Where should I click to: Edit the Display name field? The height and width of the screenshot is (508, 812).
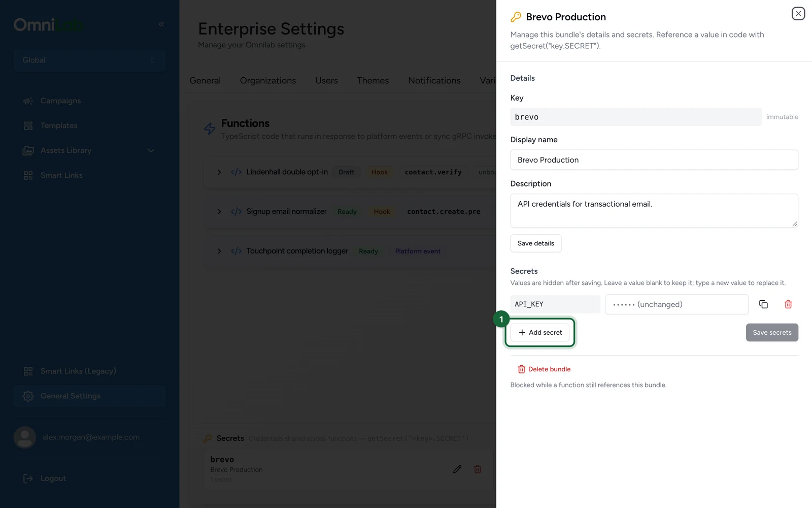coord(654,160)
